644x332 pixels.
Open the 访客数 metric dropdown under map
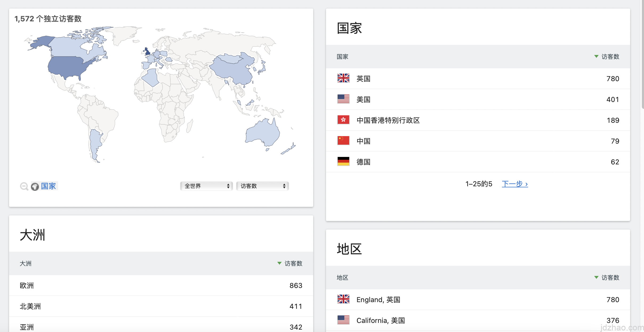pyautogui.click(x=262, y=186)
